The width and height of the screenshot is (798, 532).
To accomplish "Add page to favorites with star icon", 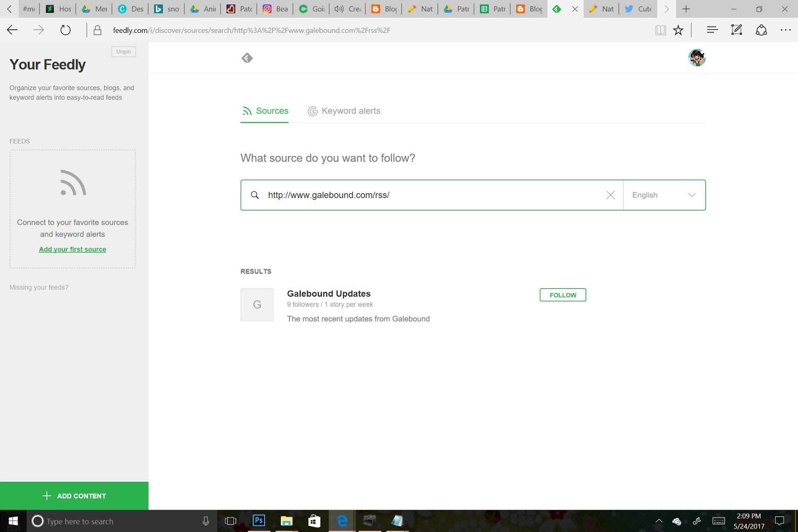I will click(678, 30).
